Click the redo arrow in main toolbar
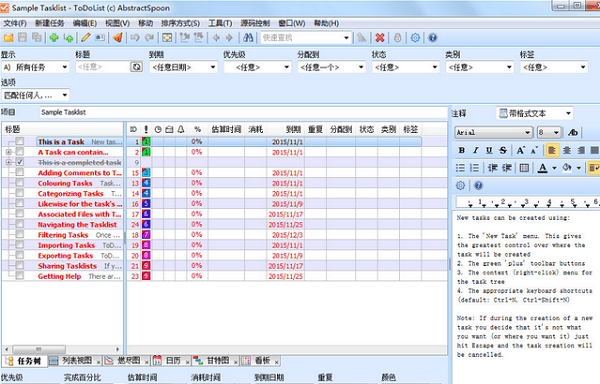Viewport: 600px width, 384px height. click(149, 37)
